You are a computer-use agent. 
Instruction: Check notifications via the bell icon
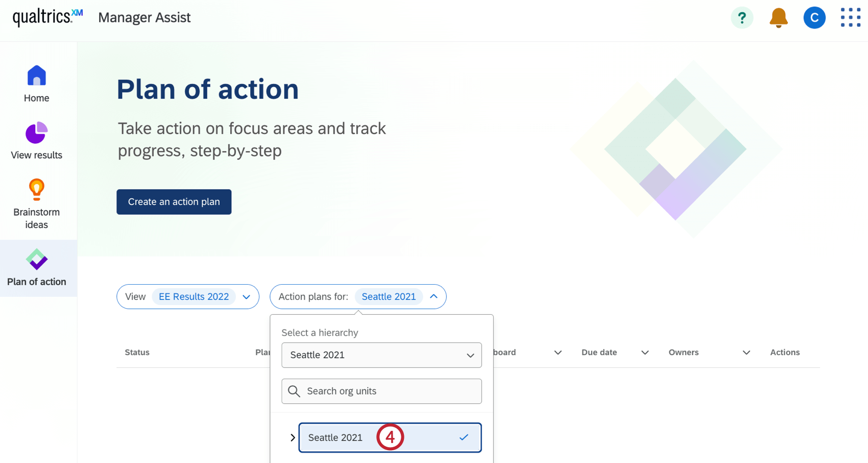tap(778, 17)
